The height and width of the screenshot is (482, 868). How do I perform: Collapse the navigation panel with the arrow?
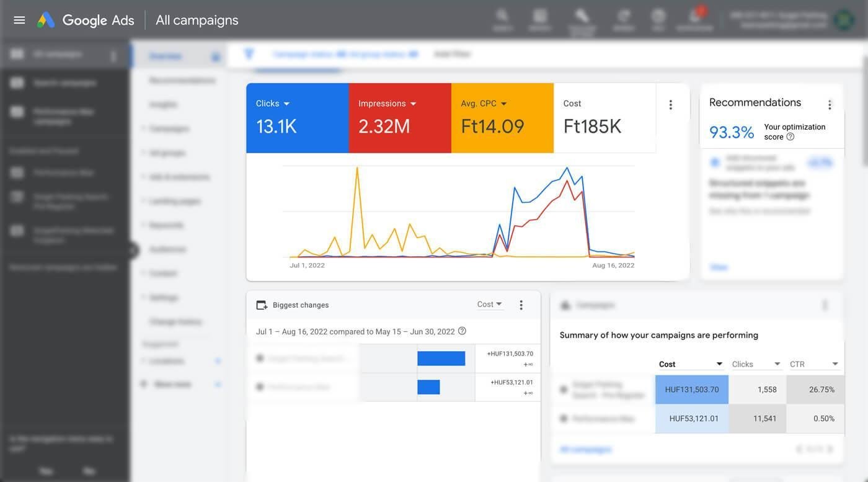point(133,250)
